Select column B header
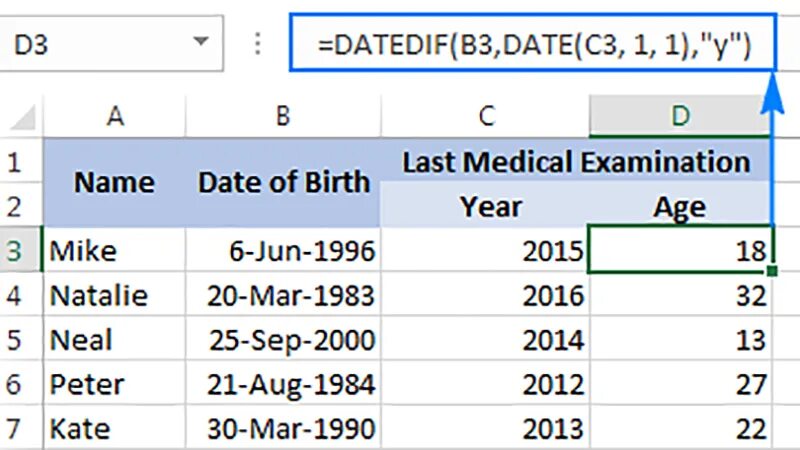800x450 pixels. [x=283, y=117]
